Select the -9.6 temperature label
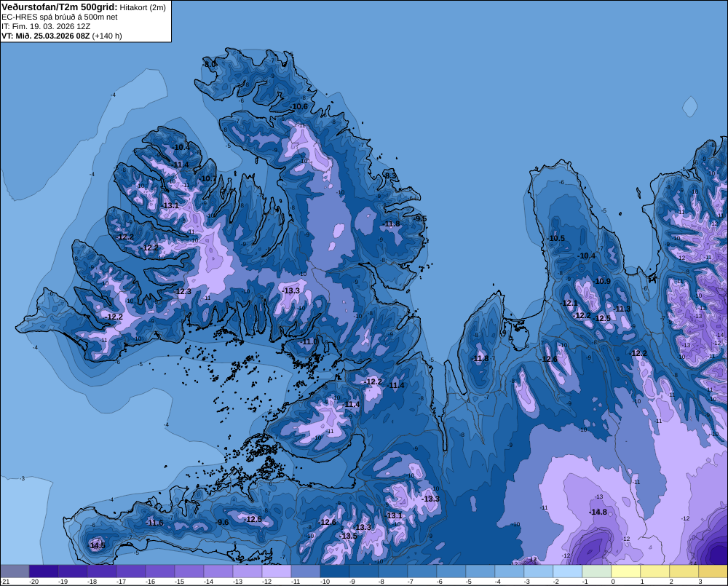728x586 pixels. coord(222,522)
